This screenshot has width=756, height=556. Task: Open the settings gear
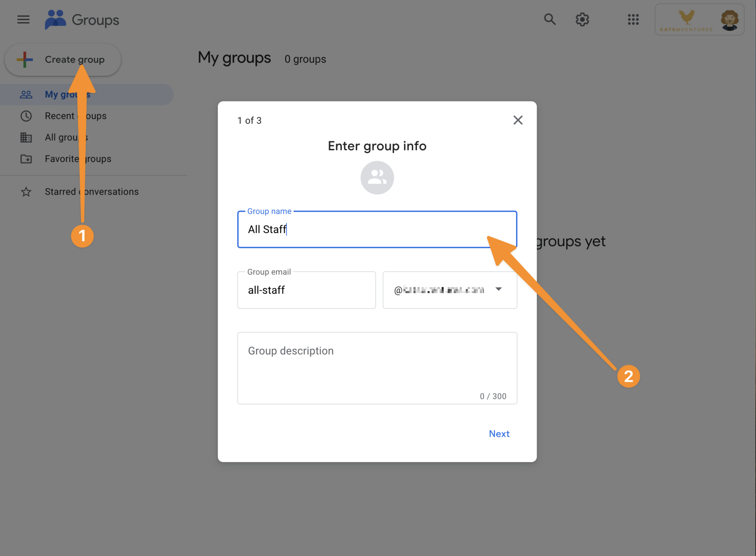[x=582, y=19]
